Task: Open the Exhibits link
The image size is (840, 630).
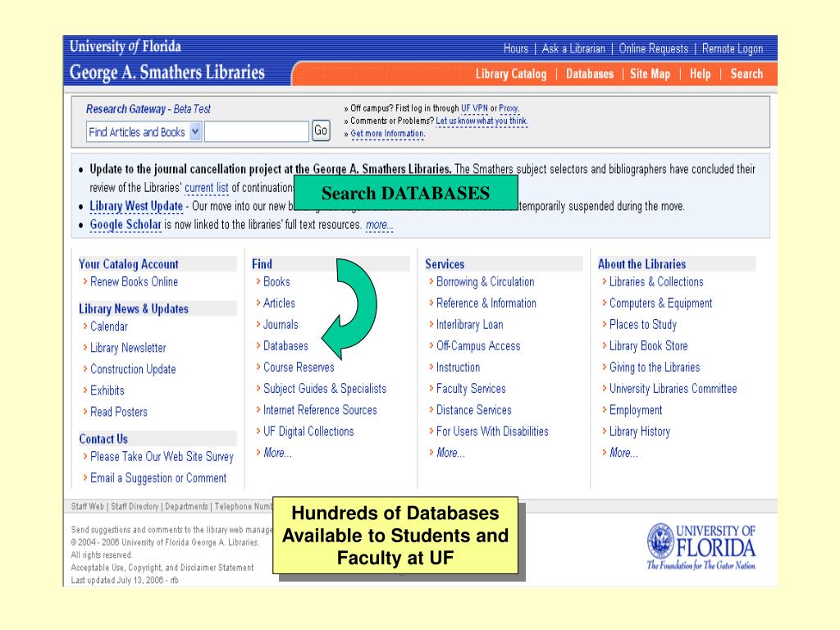Action: (x=107, y=390)
